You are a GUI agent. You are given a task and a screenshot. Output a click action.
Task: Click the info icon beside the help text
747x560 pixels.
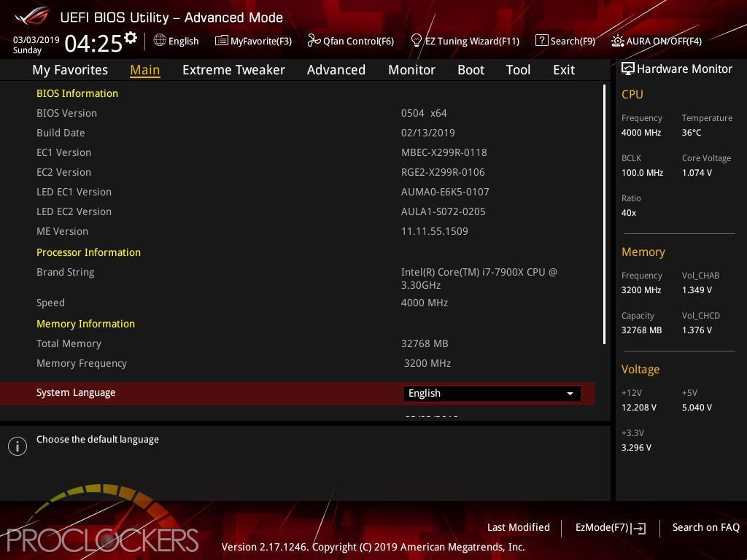point(18,446)
